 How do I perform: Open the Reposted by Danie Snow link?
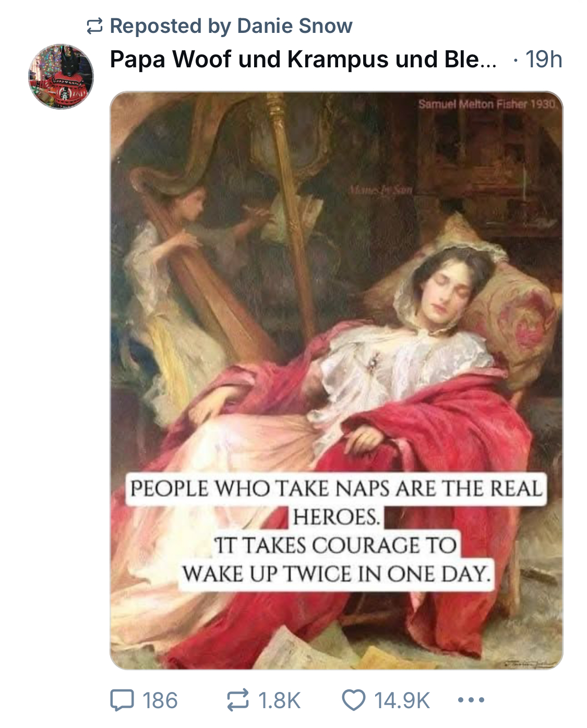tap(231, 26)
